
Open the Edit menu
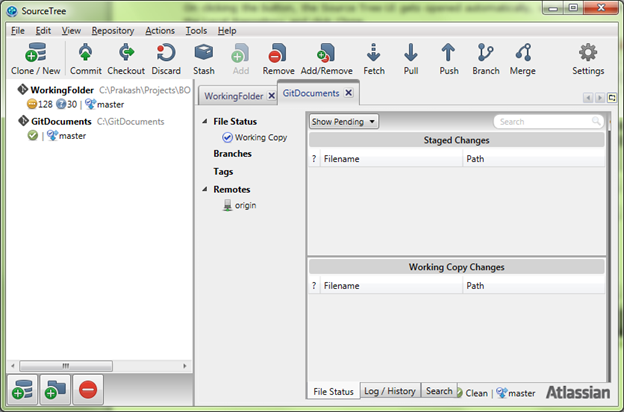click(x=43, y=31)
